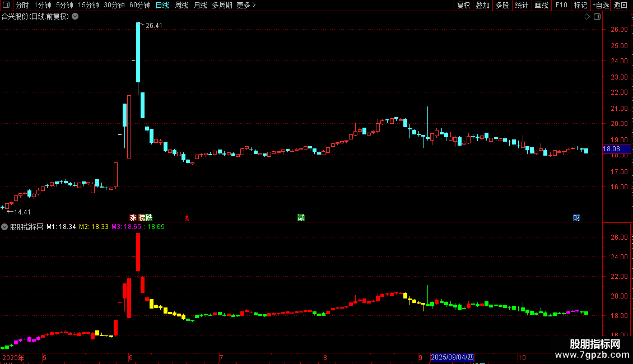Click the 18.08 current price tag
This screenshot has height=364, width=633.
pyautogui.click(x=616, y=150)
